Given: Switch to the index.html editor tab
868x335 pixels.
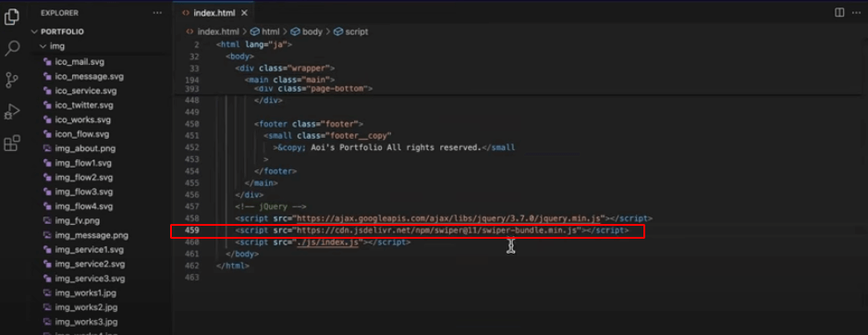Looking at the screenshot, I should 214,13.
